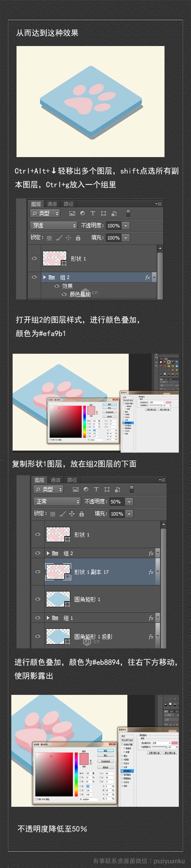Click the color field of the #eb8894 picker

coord(54,774)
